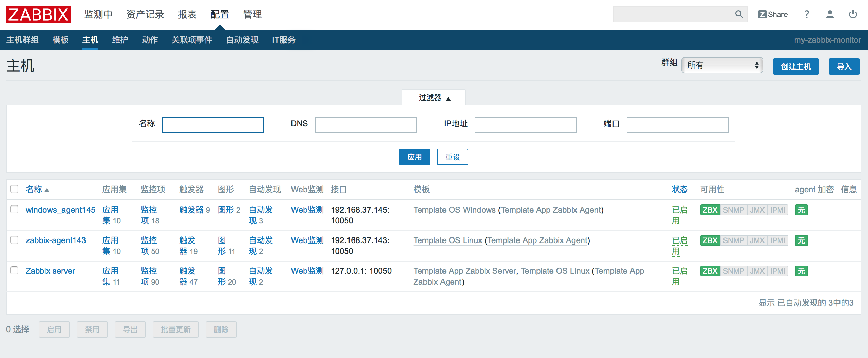This screenshot has width=868, height=358.
Task: Open the 监测中 top menu
Action: [x=98, y=14]
